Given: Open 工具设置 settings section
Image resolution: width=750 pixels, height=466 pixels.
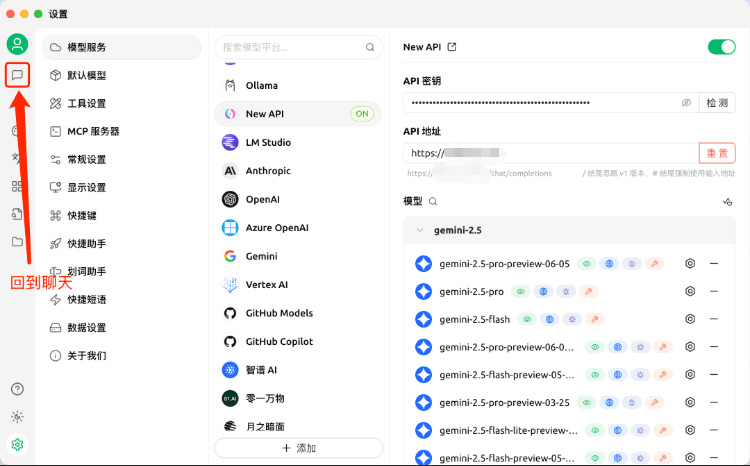Looking at the screenshot, I should [121, 103].
